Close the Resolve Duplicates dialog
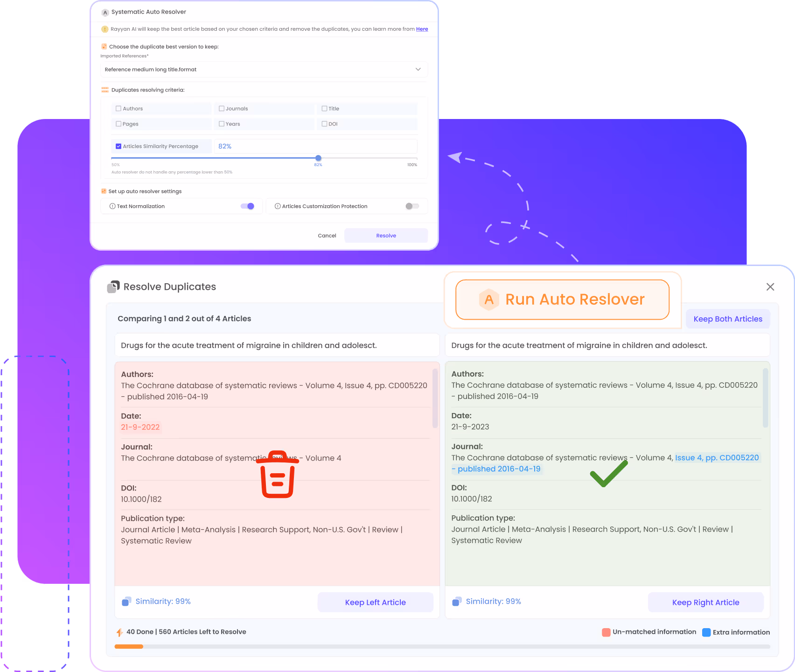This screenshot has height=672, width=795. (770, 287)
